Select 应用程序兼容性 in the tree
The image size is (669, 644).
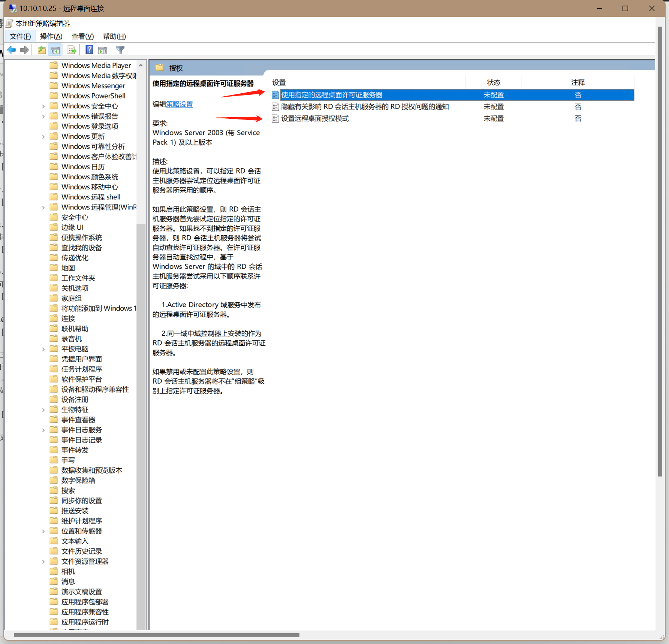coord(85,612)
